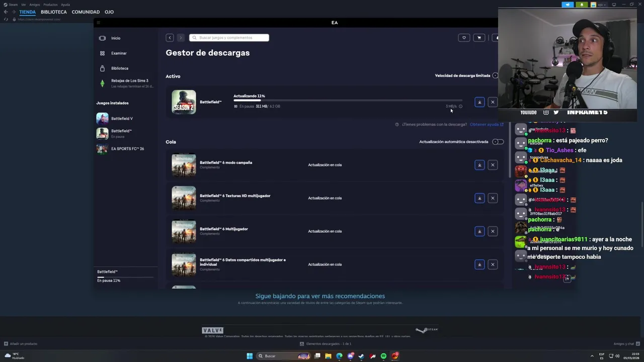The height and width of the screenshot is (362, 644).
Task: Open the EA shopping cart icon
Action: pos(479,38)
